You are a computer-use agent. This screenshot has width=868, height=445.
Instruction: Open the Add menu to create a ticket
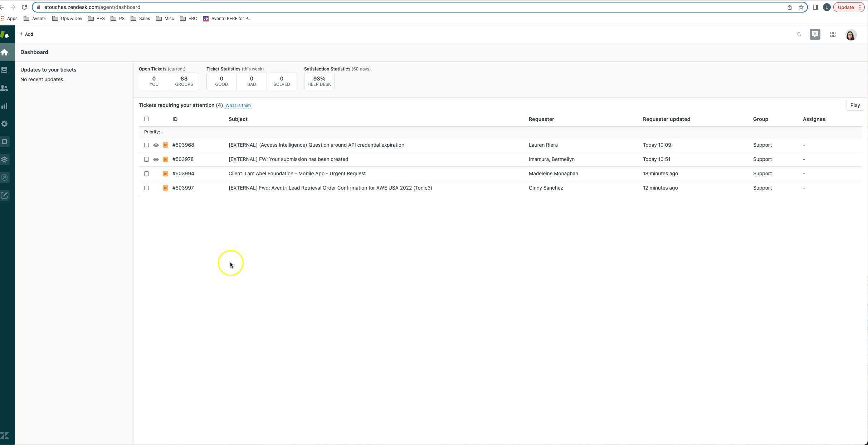pos(26,34)
